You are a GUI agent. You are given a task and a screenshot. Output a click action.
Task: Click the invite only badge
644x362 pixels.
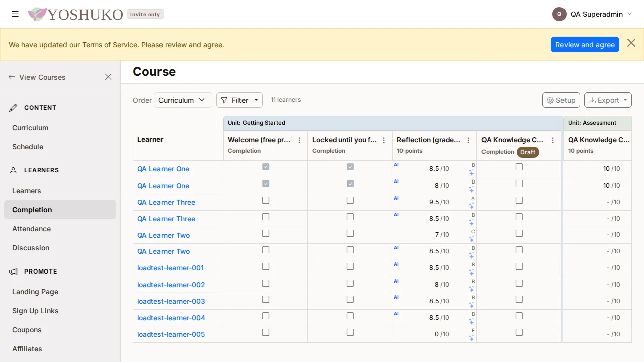tap(145, 14)
